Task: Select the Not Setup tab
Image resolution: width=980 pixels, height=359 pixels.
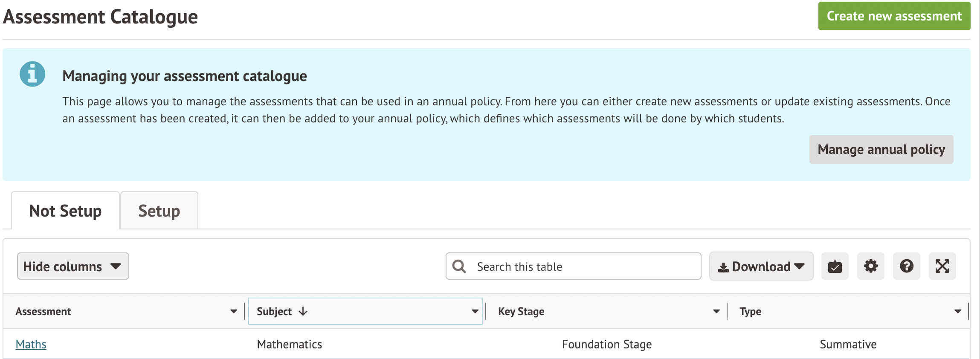Action: tap(65, 211)
